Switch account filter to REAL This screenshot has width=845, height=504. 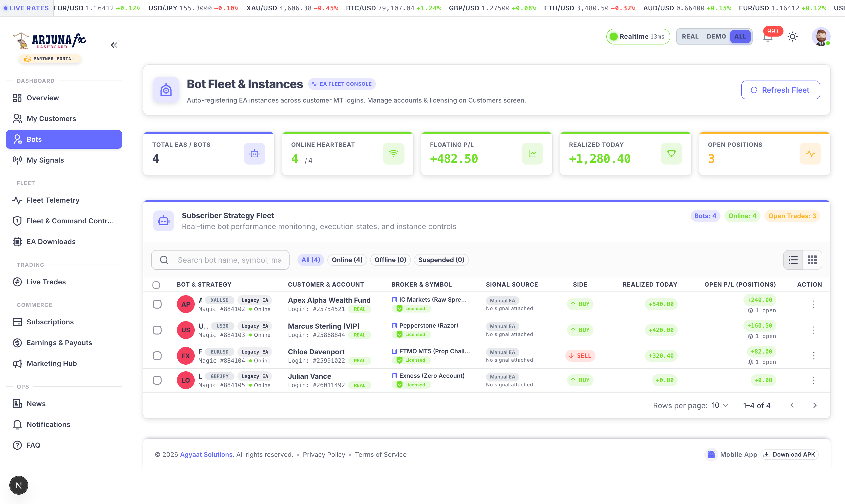pyautogui.click(x=690, y=37)
